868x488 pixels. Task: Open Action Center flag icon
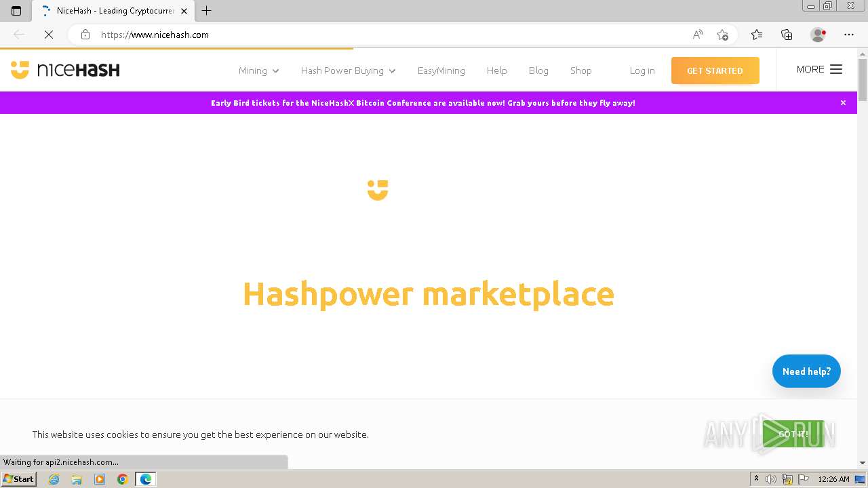click(x=804, y=479)
